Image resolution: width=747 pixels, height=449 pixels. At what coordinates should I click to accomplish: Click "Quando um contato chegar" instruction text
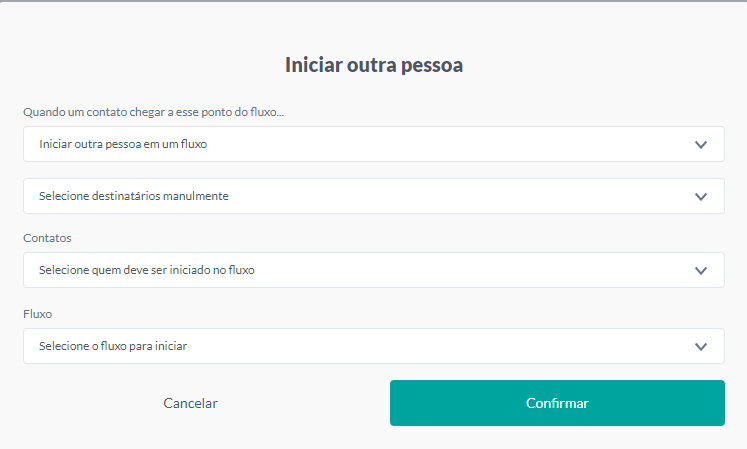[153, 113]
